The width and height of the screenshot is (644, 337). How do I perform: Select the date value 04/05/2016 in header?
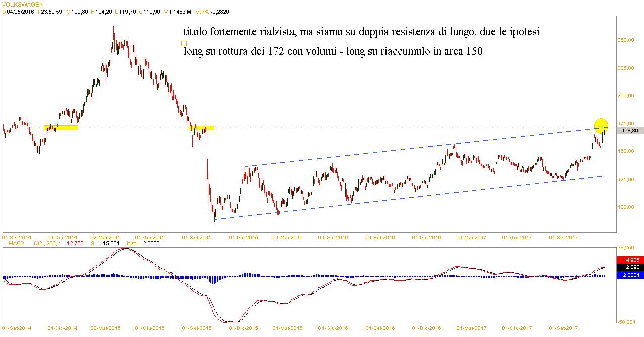20,11
